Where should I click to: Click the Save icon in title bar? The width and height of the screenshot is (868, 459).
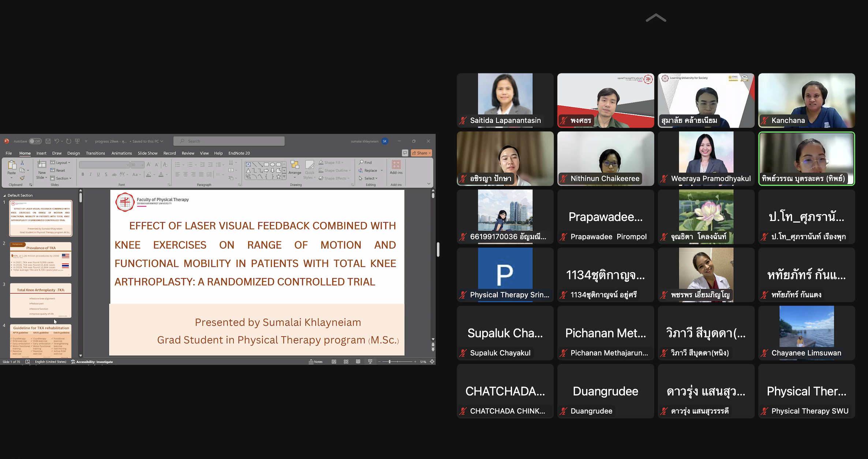pos(48,141)
